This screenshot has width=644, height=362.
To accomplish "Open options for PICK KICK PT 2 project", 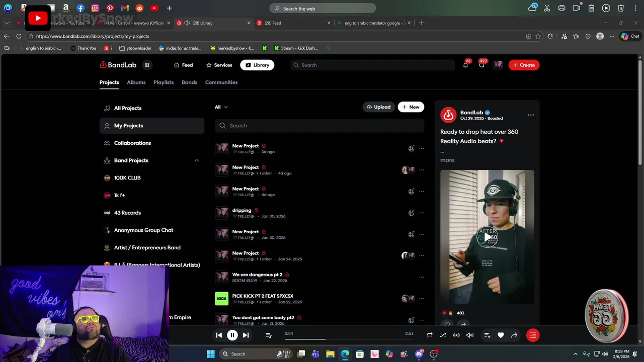I will coord(422,299).
